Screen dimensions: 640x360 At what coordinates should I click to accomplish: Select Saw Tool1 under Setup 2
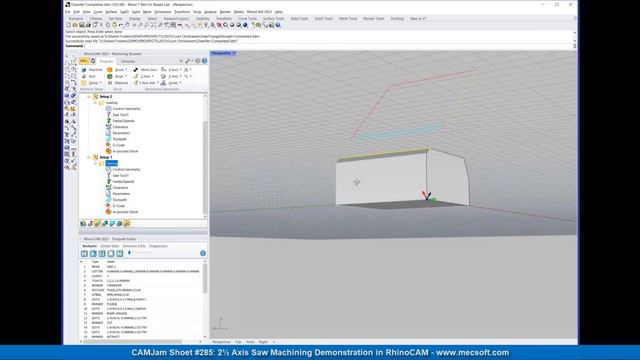pos(120,115)
